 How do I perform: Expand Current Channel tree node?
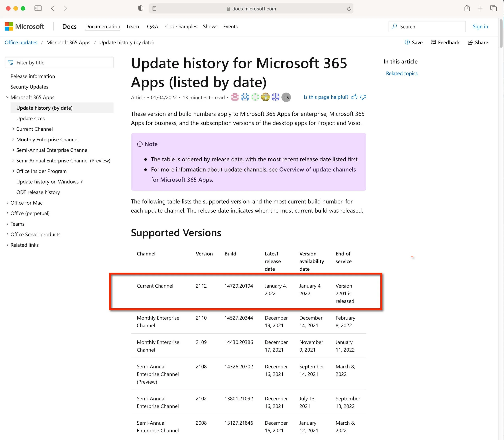pos(13,129)
